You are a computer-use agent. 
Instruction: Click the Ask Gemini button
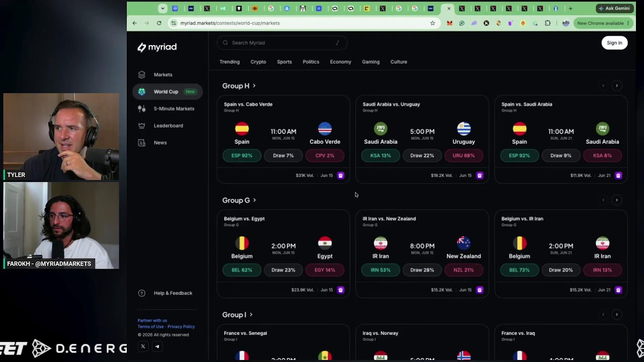coord(614,9)
